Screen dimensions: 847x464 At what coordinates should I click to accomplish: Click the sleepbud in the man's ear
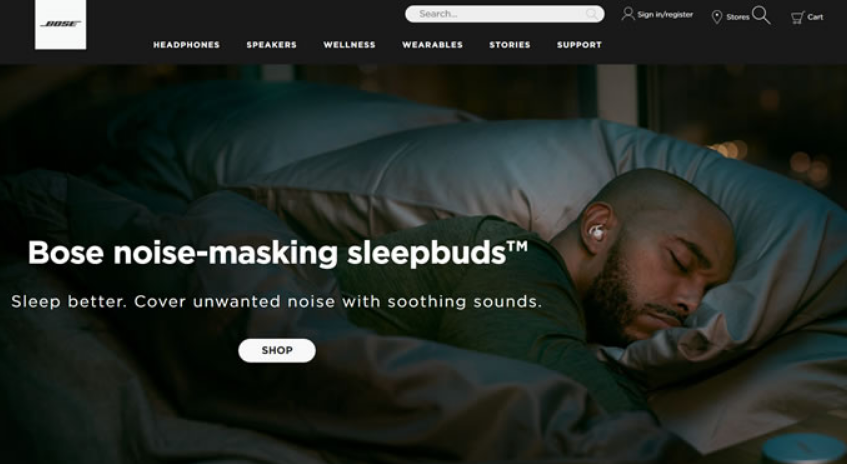point(597,233)
